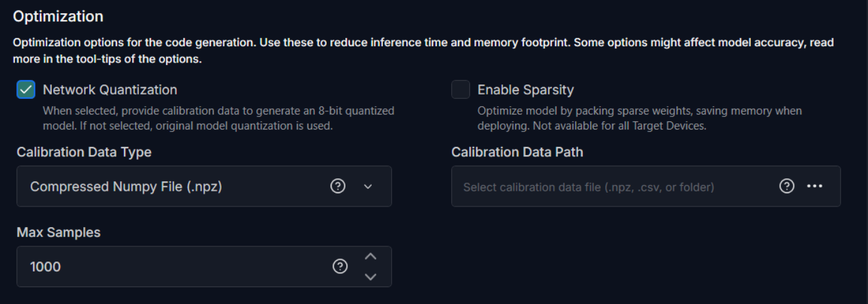The width and height of the screenshot is (868, 304).
Task: Open the Compressed Numpy File (.npz) dropdown
Action: pyautogui.click(x=204, y=186)
